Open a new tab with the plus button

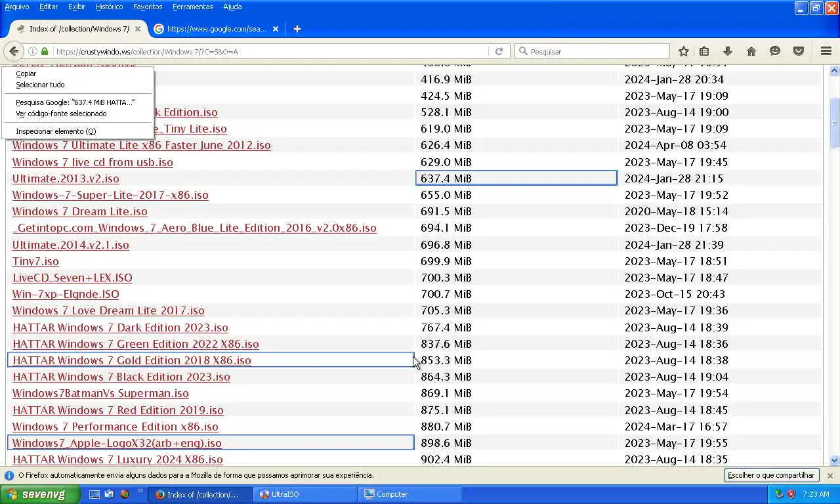tap(297, 29)
